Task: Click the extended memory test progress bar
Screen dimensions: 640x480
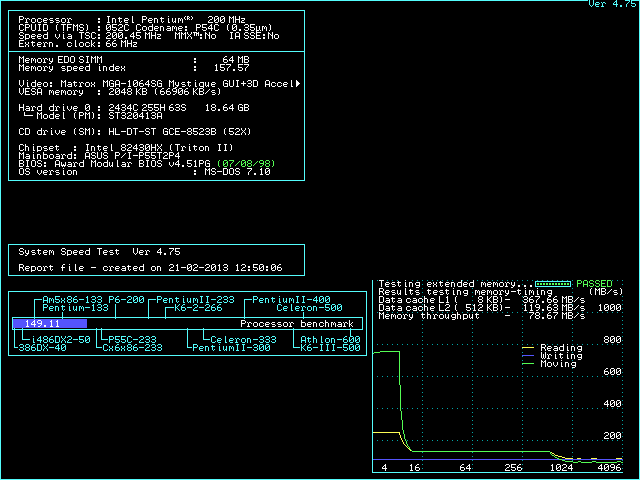Action: point(553,284)
